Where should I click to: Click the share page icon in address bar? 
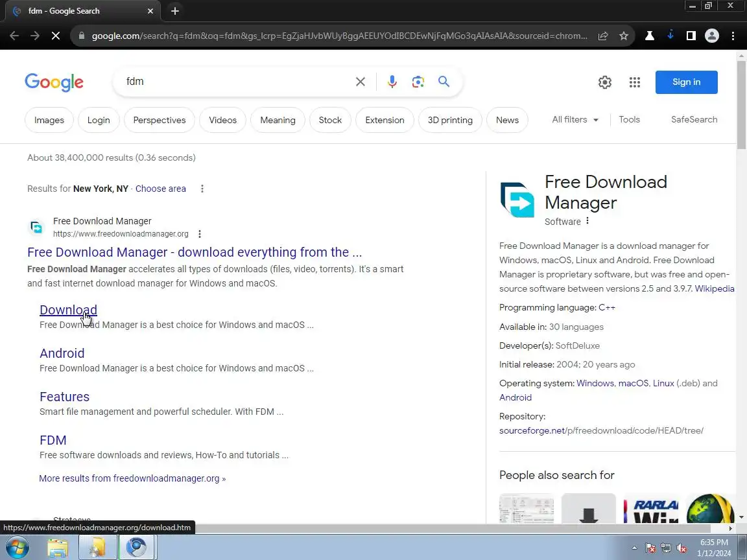(603, 36)
